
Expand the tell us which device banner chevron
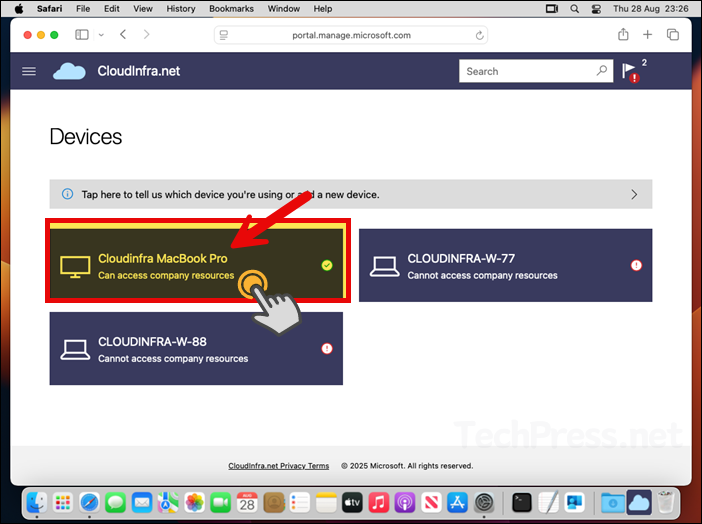pos(634,194)
